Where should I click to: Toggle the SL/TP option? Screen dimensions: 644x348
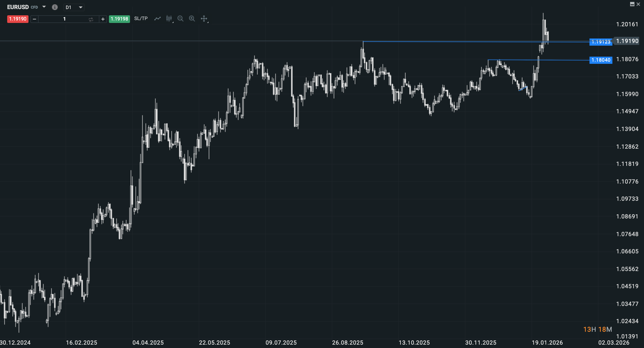pos(141,19)
